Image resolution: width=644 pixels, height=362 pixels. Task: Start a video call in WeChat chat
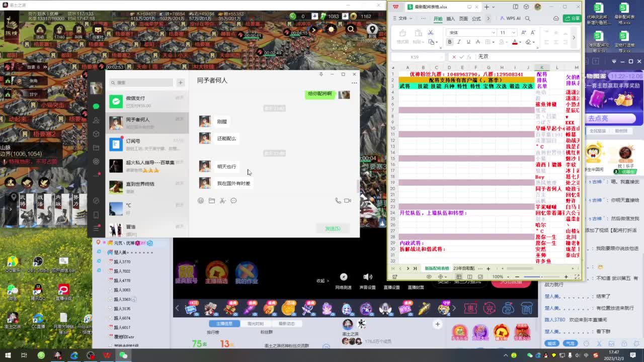pos(348,201)
